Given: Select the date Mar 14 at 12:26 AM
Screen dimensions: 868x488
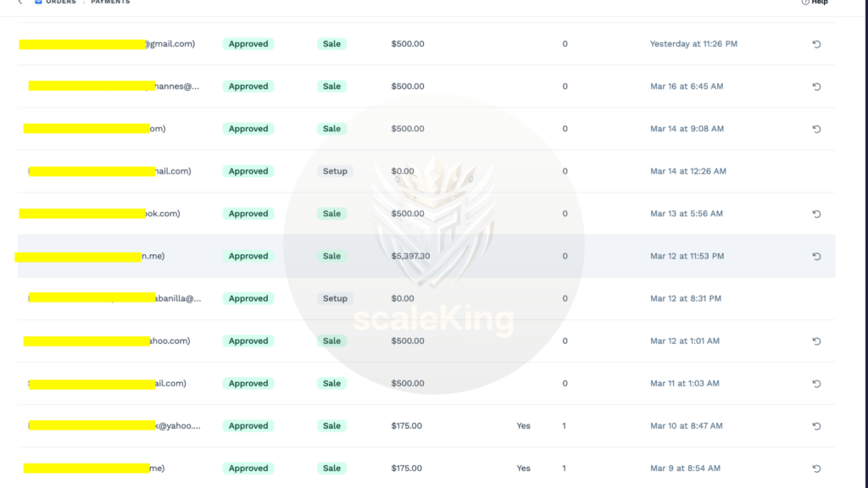Looking at the screenshot, I should (688, 171).
